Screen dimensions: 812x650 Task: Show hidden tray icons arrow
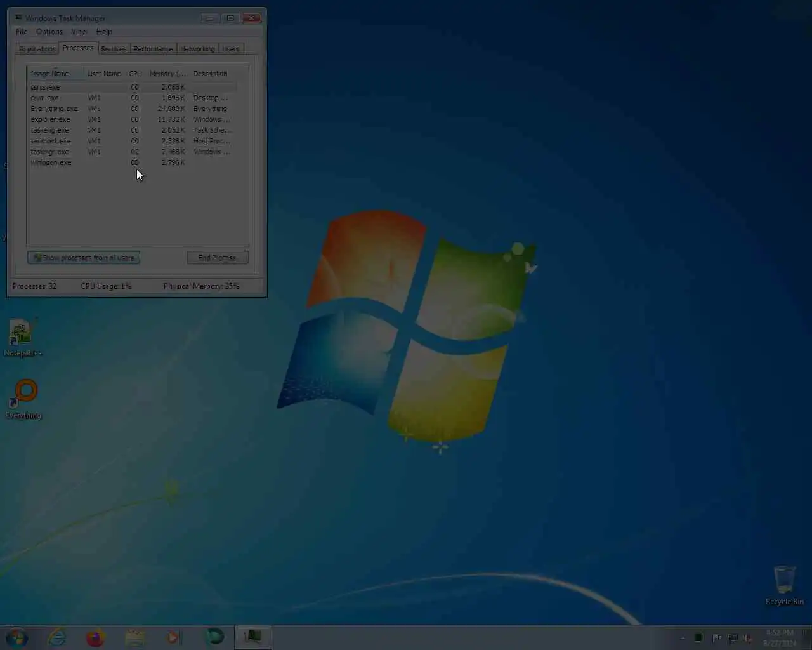pos(683,638)
